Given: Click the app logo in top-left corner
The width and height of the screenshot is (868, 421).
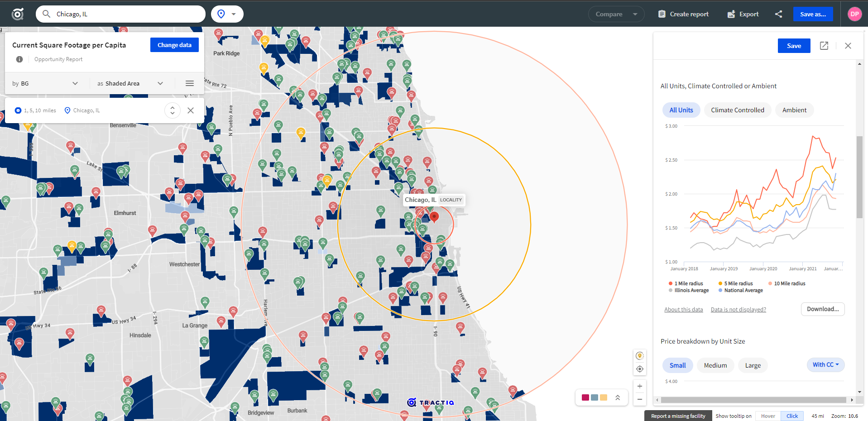Looking at the screenshot, I should tap(18, 14).
